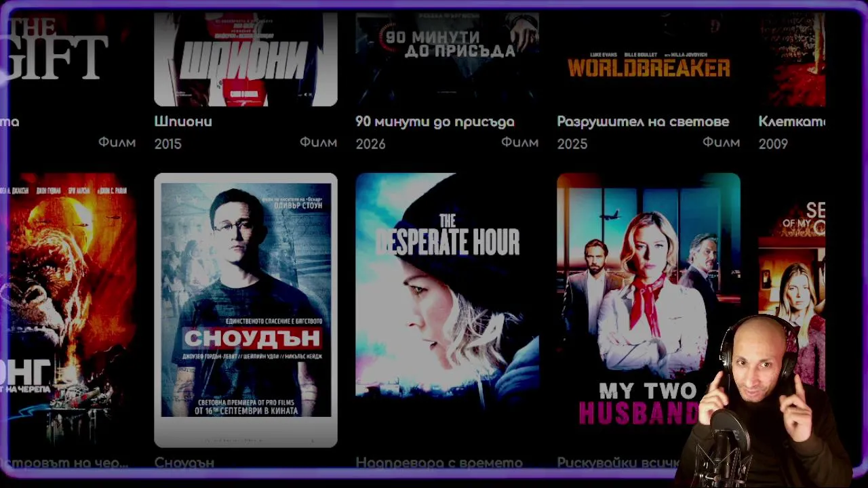Screen dimensions: 868x488
Task: Click the webcam overlay of the streamer
Action: (x=765, y=401)
